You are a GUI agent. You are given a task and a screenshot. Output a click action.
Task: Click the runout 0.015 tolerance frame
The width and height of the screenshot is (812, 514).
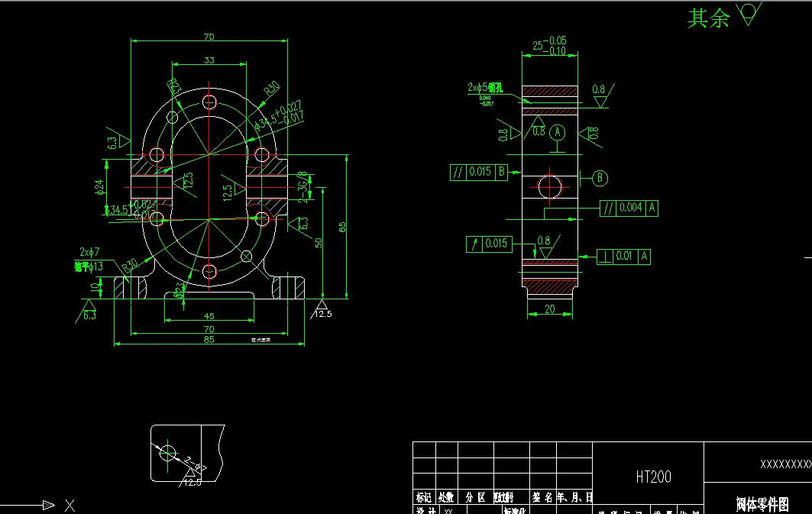(x=489, y=244)
